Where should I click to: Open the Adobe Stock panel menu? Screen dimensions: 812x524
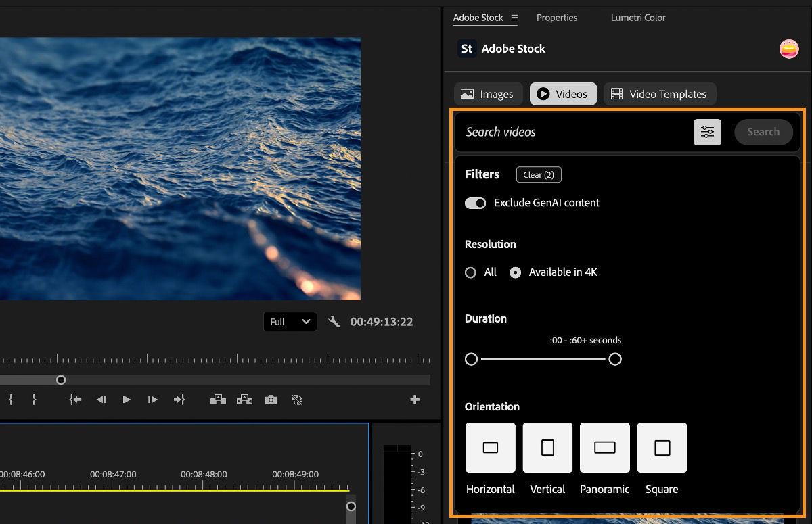pyautogui.click(x=515, y=19)
